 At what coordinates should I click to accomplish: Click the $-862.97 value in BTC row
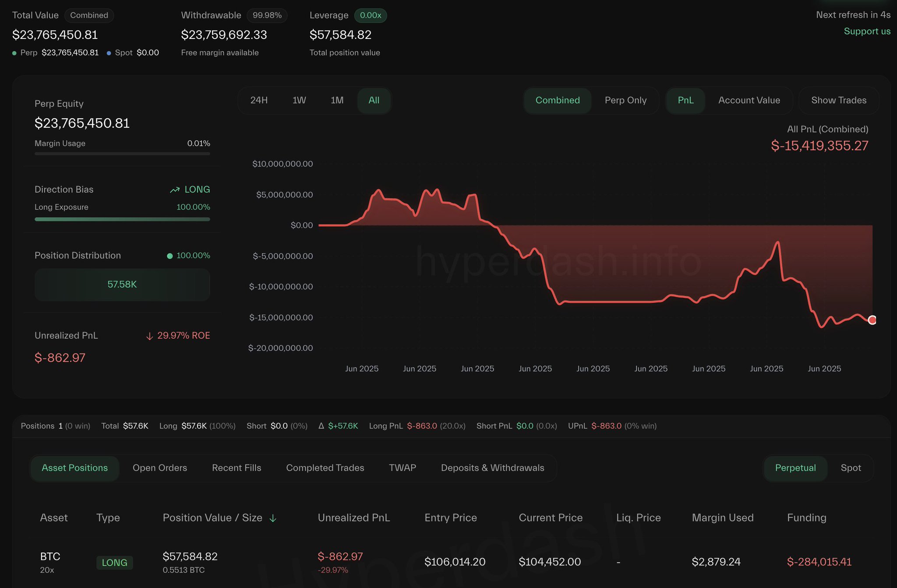[x=340, y=556]
